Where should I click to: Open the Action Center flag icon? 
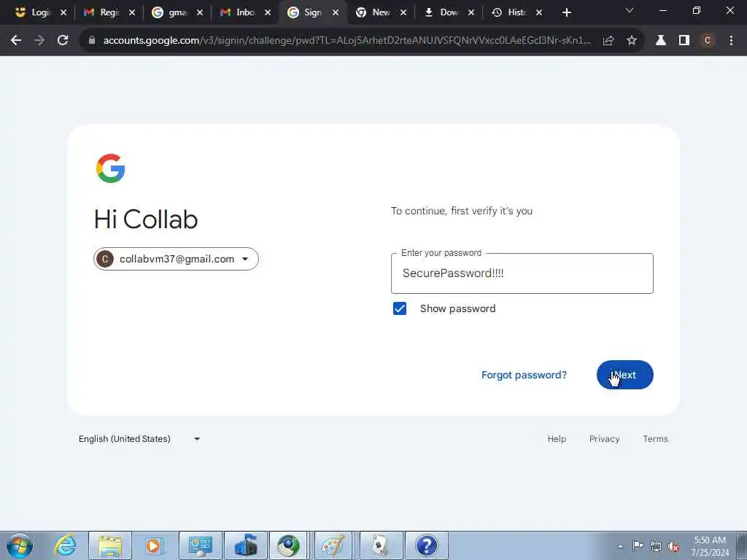coord(638,546)
